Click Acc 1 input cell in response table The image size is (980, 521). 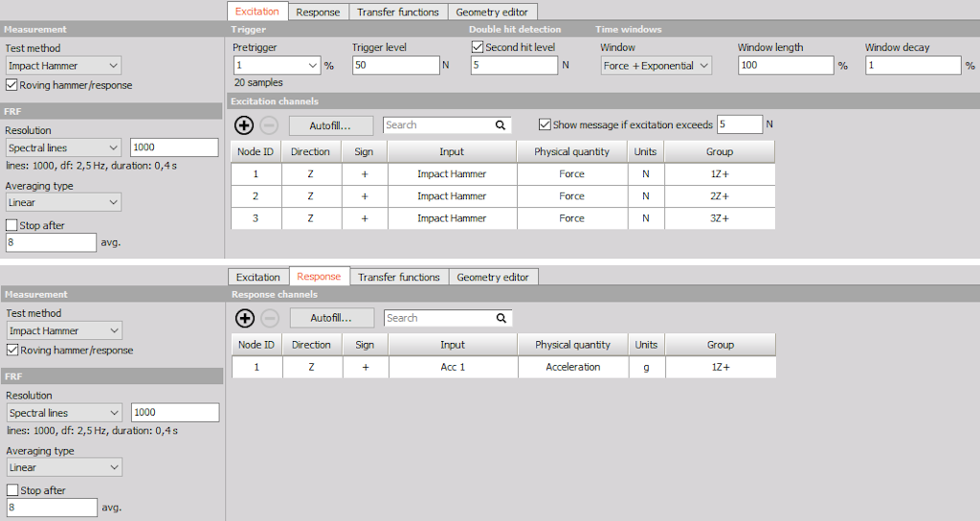(x=453, y=367)
